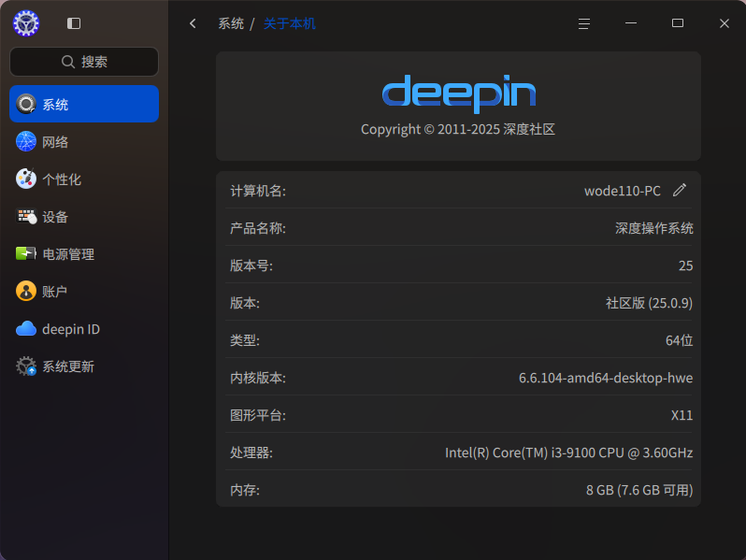Toggle the sidebar collapse icon

pos(74,23)
